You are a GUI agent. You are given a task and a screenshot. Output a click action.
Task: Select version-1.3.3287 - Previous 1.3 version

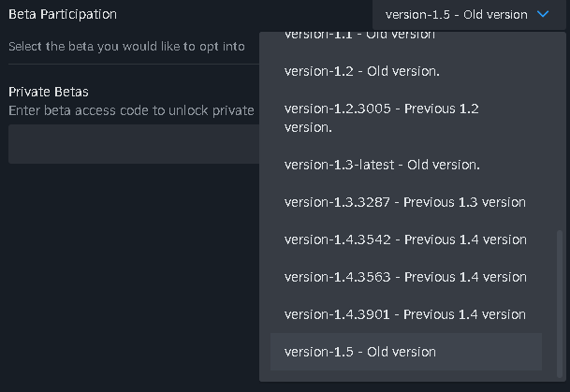click(x=406, y=202)
